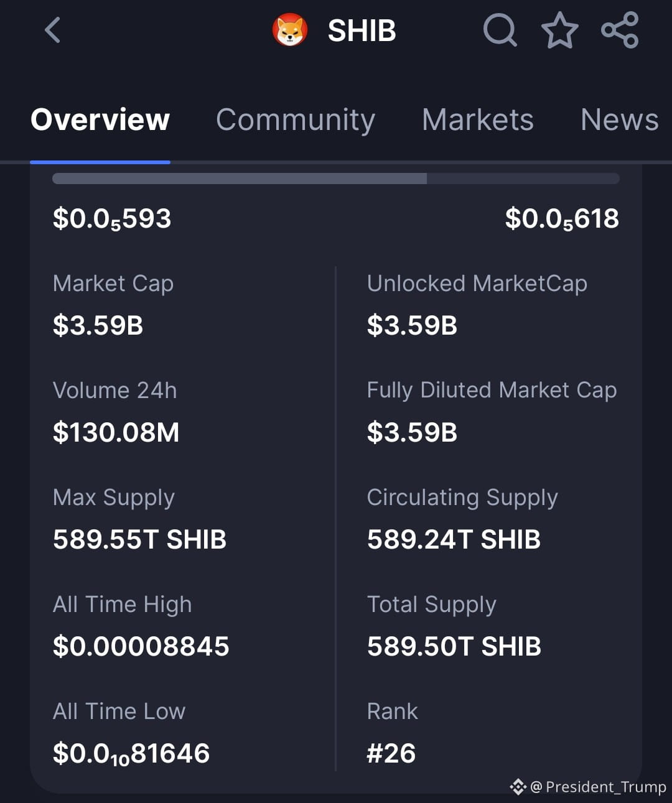Screen dimensions: 672x803
Task: Open the Community tab
Action: point(296,119)
